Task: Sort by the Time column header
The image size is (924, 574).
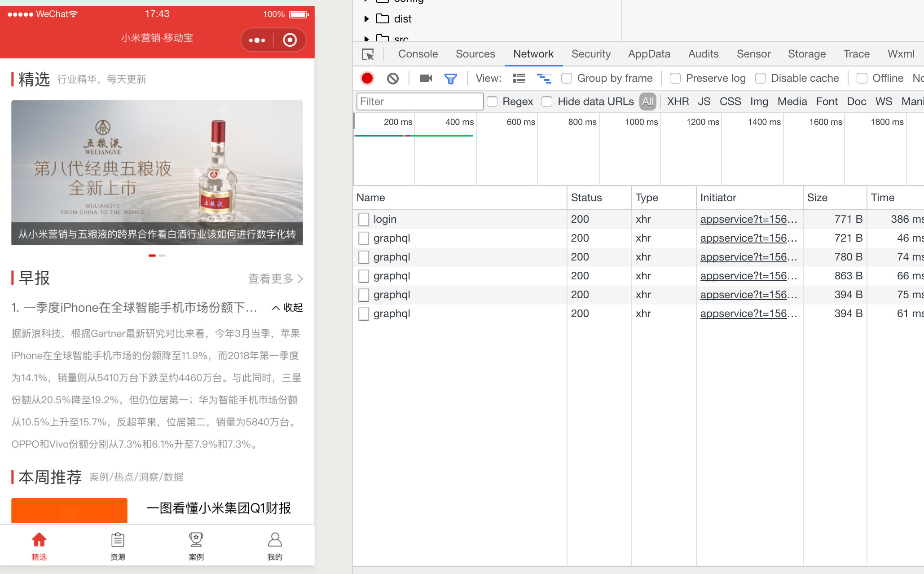Action: click(x=895, y=198)
